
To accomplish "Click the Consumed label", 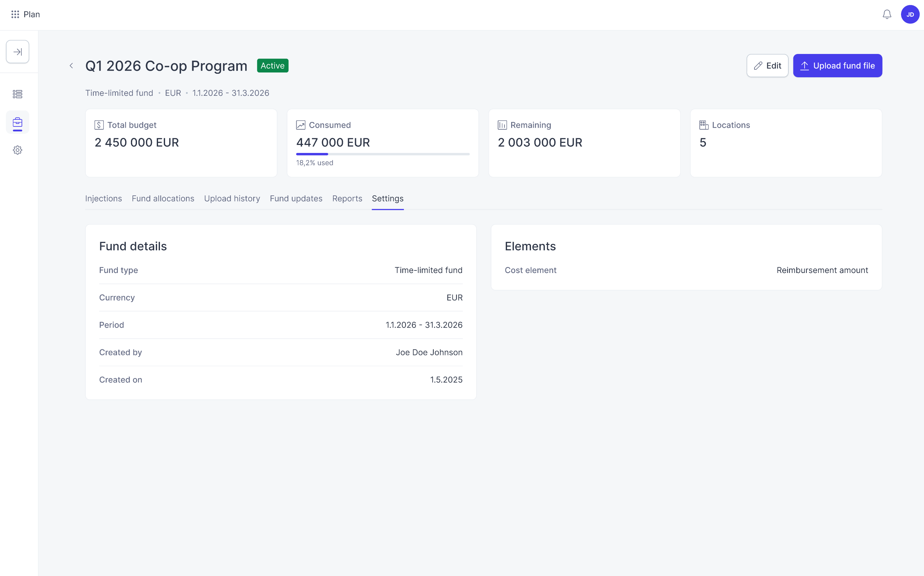I will 329,125.
